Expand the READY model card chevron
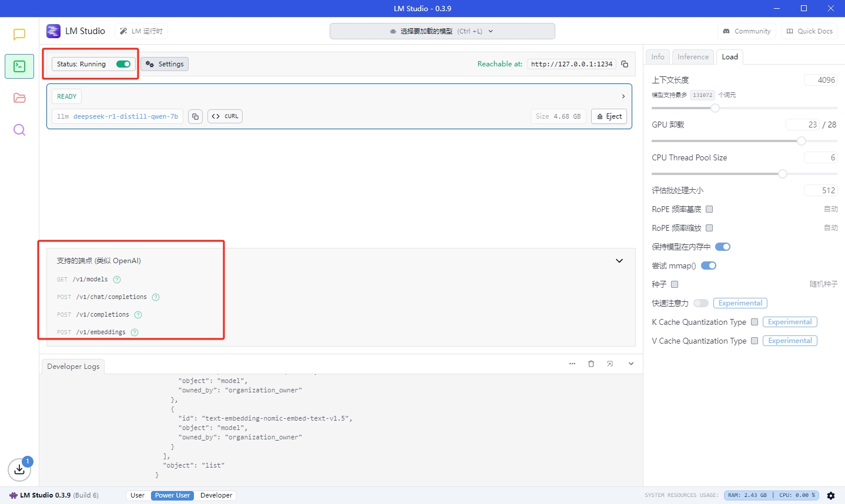The image size is (845, 504). coord(623,96)
